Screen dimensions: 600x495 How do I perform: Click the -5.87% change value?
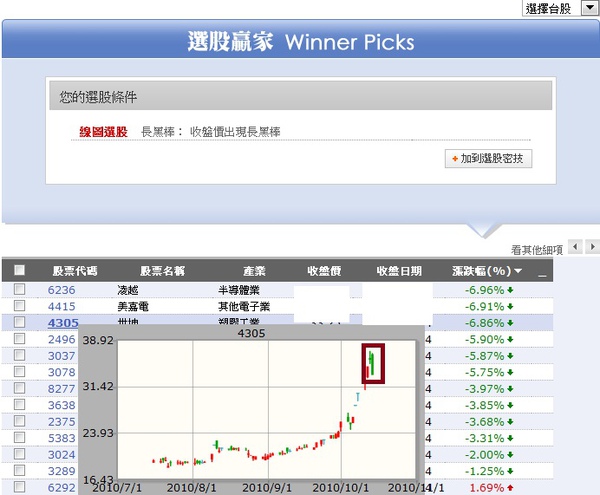484,356
